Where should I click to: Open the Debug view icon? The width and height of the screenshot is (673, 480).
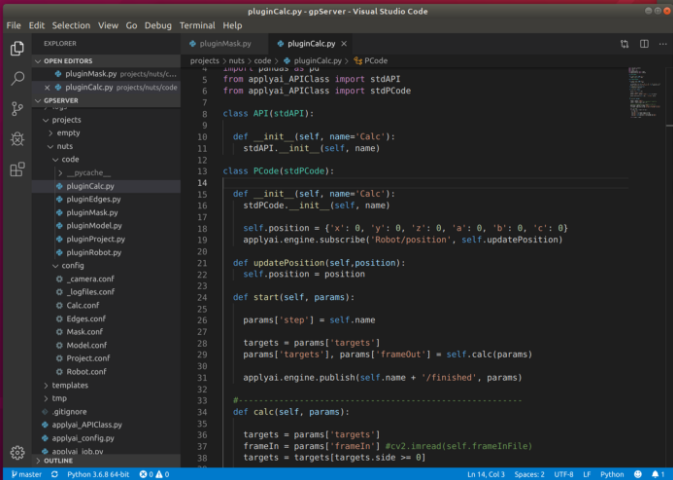[17, 139]
